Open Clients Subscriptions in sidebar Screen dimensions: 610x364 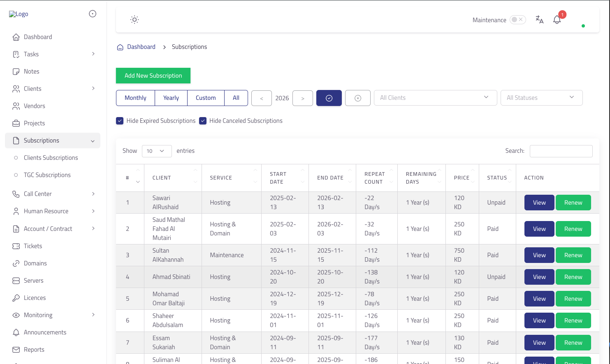(51, 158)
